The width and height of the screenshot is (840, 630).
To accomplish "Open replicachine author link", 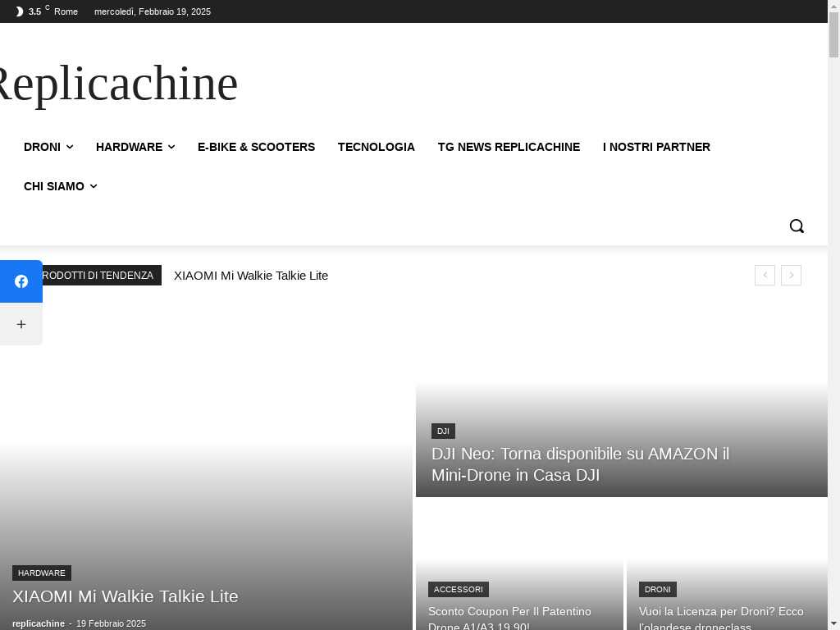I will click(x=39, y=623).
